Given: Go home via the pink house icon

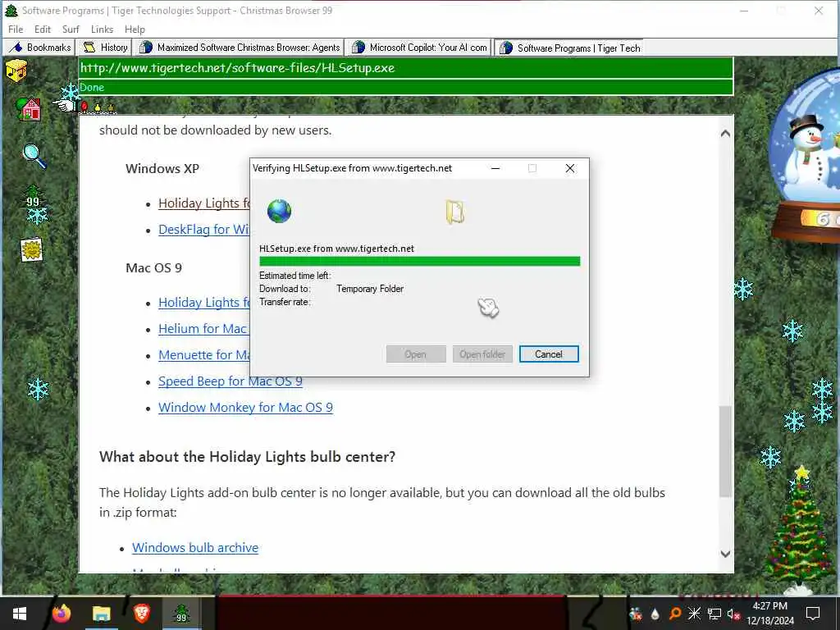Looking at the screenshot, I should coord(29,109).
